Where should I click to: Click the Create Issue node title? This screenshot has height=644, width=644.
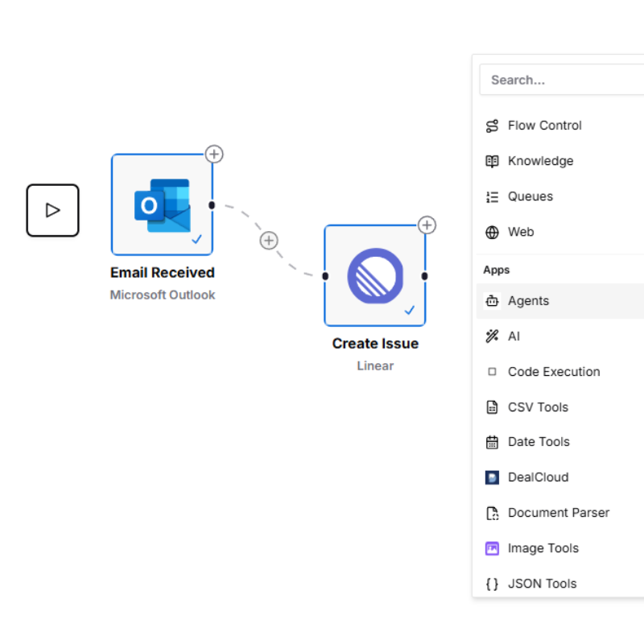[375, 344]
